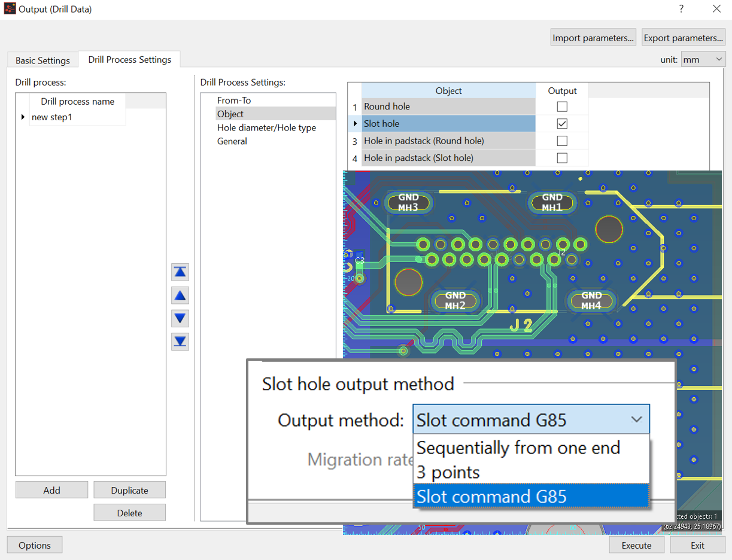The image size is (732, 560).
Task: Move drill process to bottom
Action: [x=180, y=342]
